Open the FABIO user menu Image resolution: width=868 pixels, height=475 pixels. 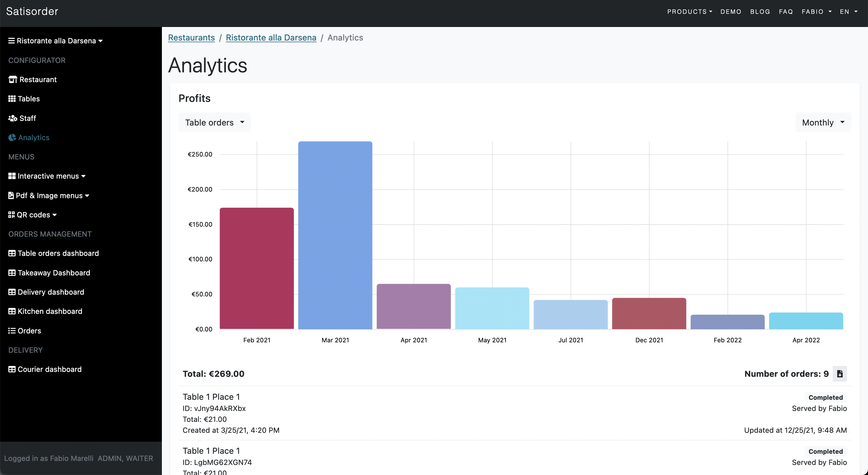tap(817, 11)
